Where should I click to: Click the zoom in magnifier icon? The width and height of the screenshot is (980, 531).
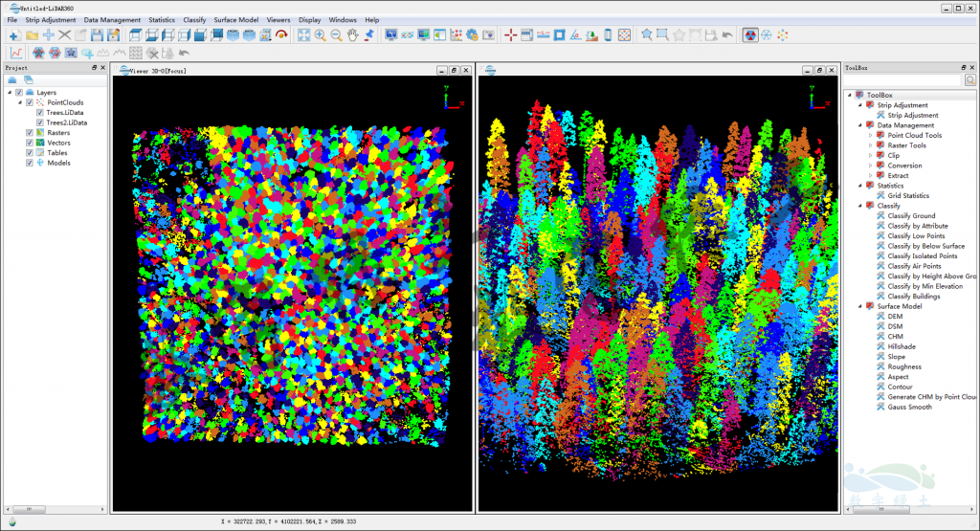coord(320,35)
